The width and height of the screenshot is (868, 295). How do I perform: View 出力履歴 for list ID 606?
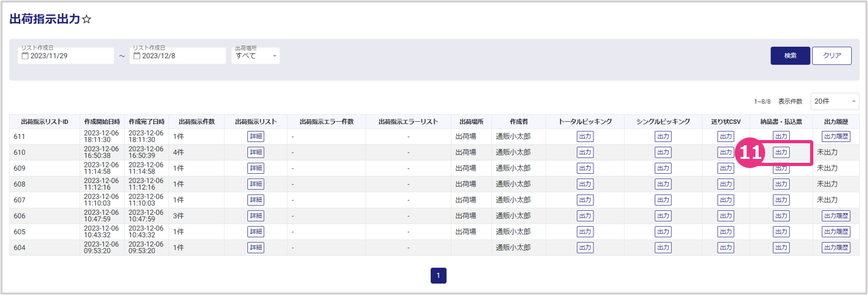tap(836, 216)
